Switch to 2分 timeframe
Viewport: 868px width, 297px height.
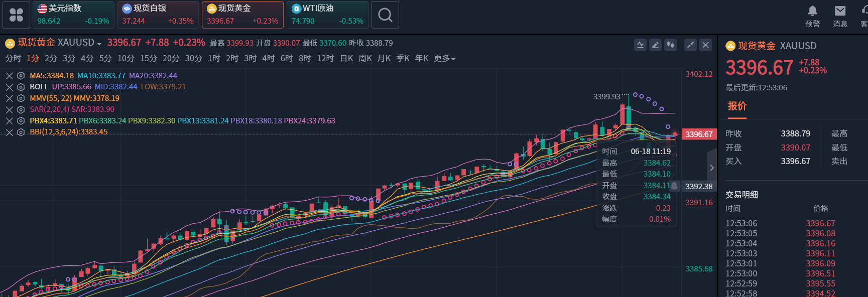point(51,59)
